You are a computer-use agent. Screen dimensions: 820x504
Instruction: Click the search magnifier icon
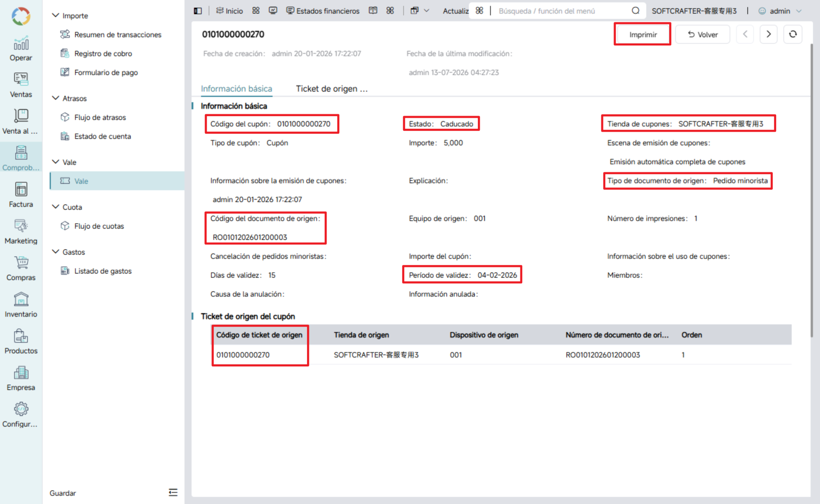(635, 11)
